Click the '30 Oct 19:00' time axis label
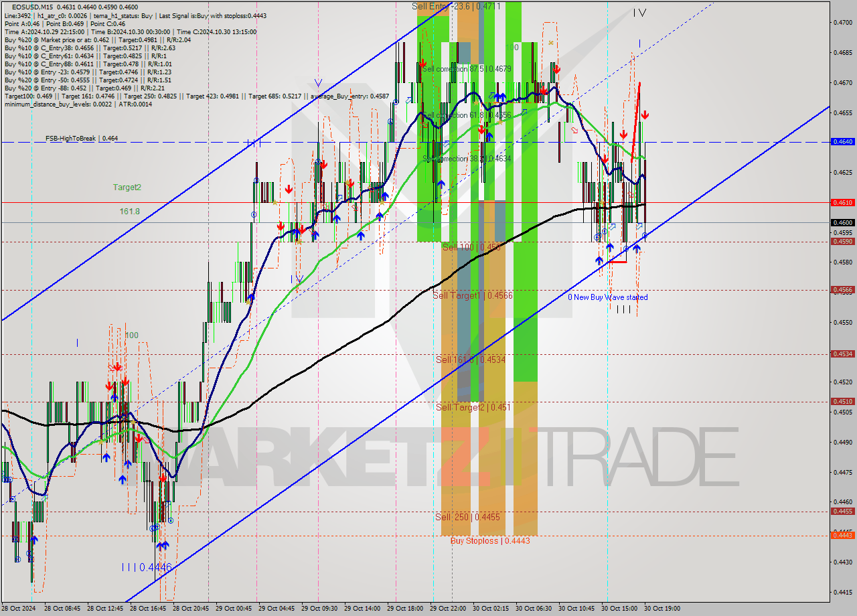This screenshot has width=857, height=616. (662, 609)
